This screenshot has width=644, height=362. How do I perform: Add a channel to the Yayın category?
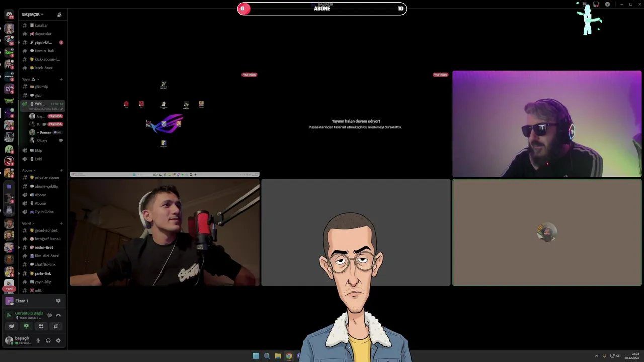61,79
